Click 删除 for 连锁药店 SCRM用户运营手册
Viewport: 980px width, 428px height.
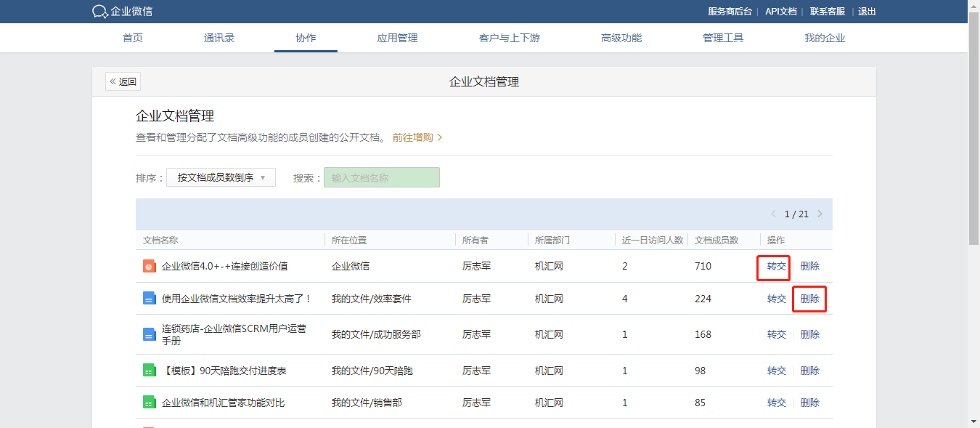click(x=810, y=334)
